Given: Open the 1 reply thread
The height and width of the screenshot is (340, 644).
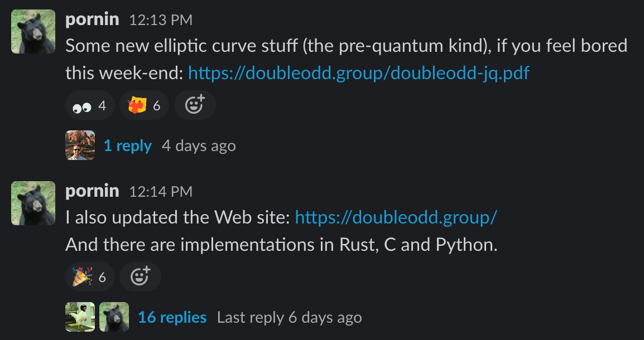Looking at the screenshot, I should click(128, 145).
